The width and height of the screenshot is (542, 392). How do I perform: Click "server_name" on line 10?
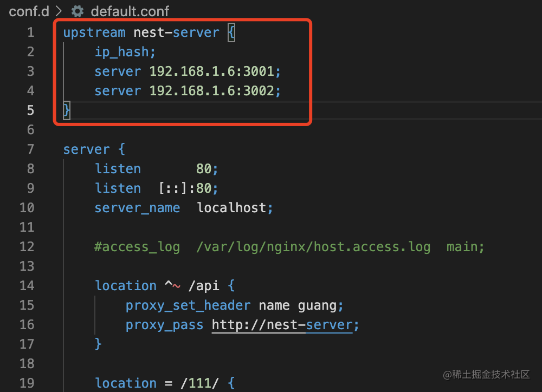137,208
